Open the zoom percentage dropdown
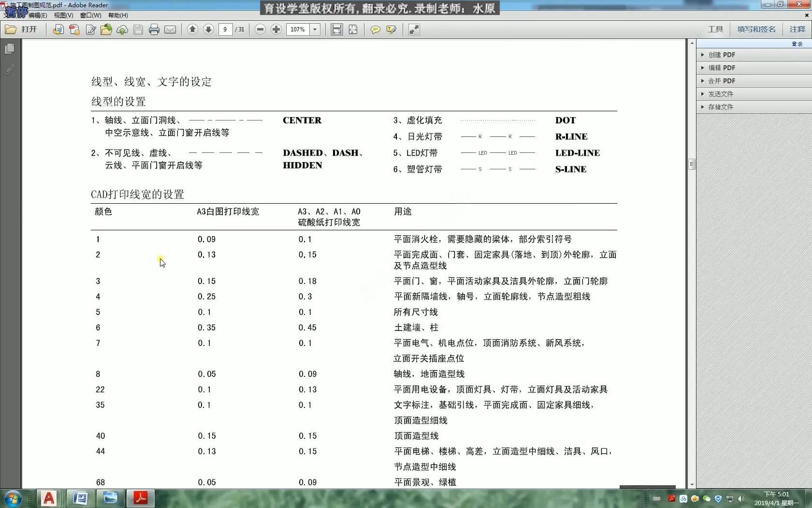Screen dimensions: 812x508 (315, 30)
